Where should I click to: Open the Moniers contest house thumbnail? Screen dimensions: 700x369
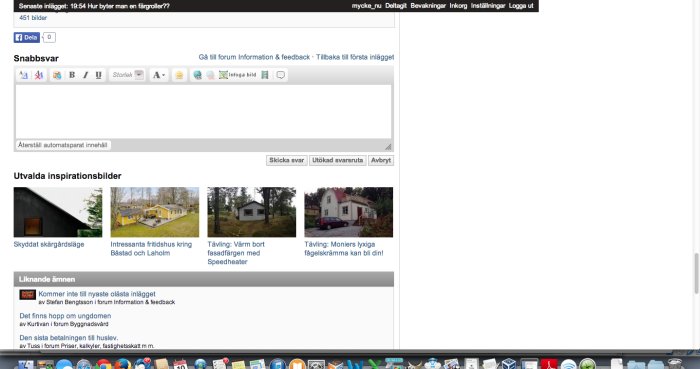pos(349,212)
